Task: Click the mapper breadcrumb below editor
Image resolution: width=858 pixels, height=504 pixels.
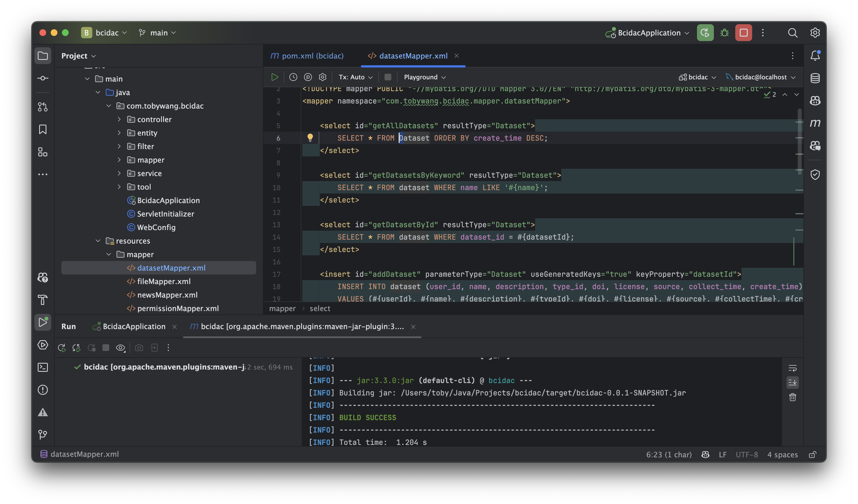Action: [x=282, y=309]
